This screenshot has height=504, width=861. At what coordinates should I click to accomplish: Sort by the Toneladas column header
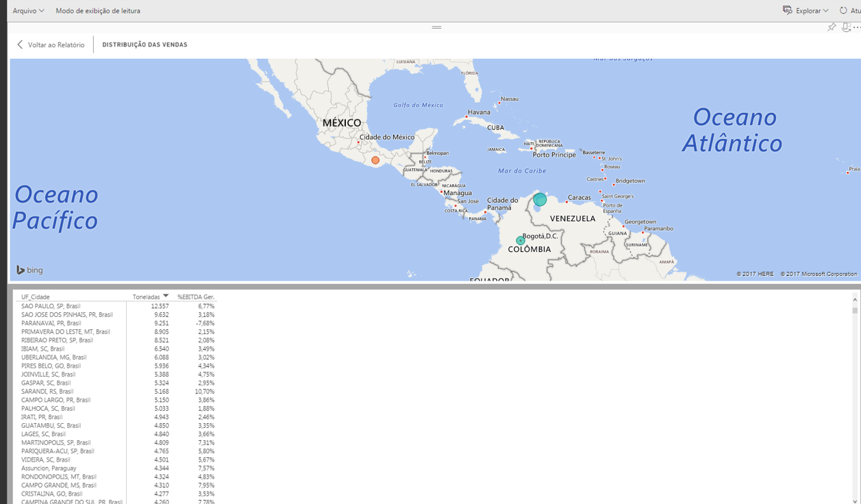[x=146, y=297]
